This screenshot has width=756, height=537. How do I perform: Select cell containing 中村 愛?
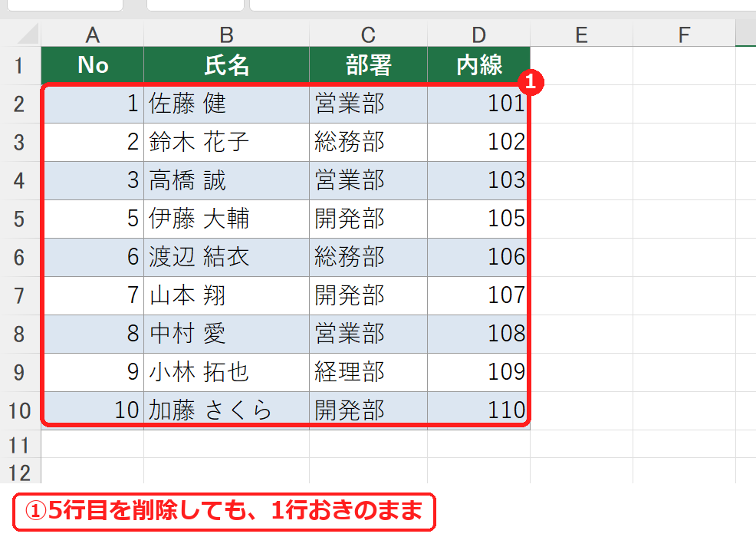(x=227, y=334)
